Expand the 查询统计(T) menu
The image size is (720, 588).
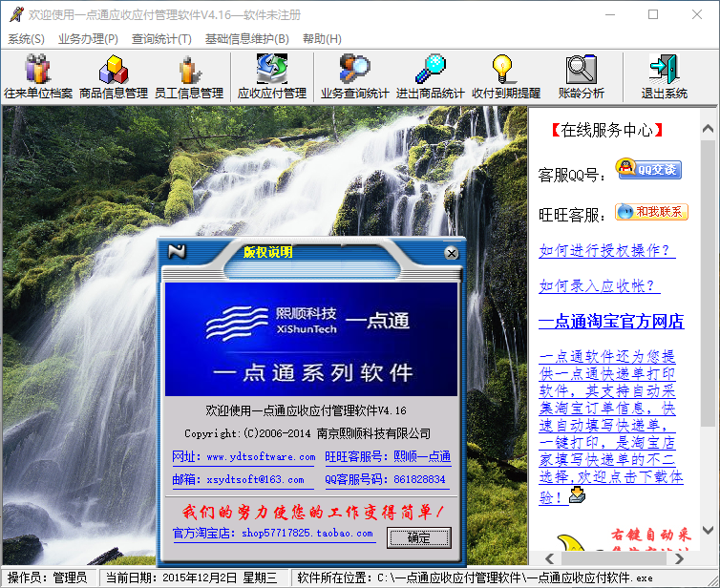point(161,39)
